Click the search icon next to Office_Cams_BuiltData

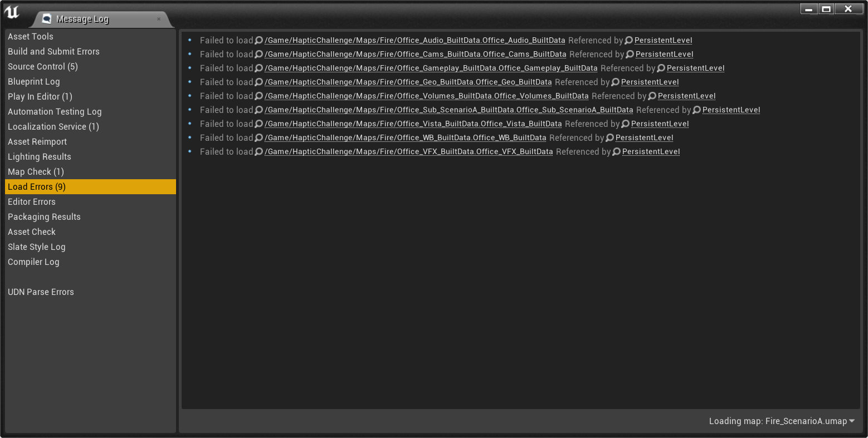[257, 54]
